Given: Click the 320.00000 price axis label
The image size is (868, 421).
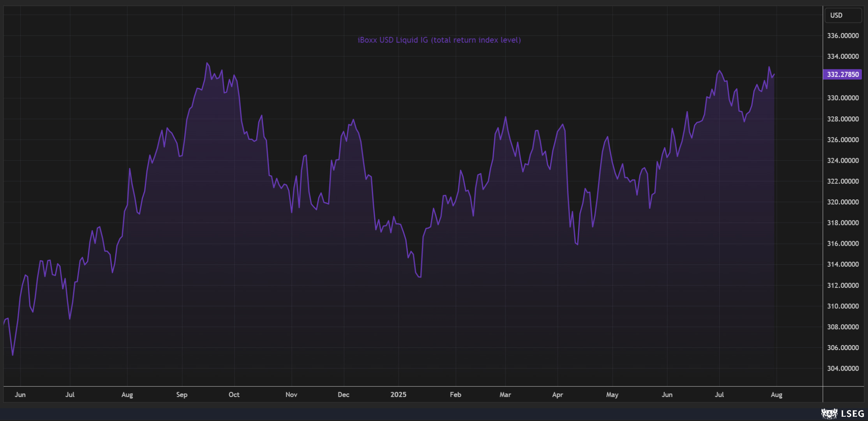Looking at the screenshot, I should pos(843,202).
